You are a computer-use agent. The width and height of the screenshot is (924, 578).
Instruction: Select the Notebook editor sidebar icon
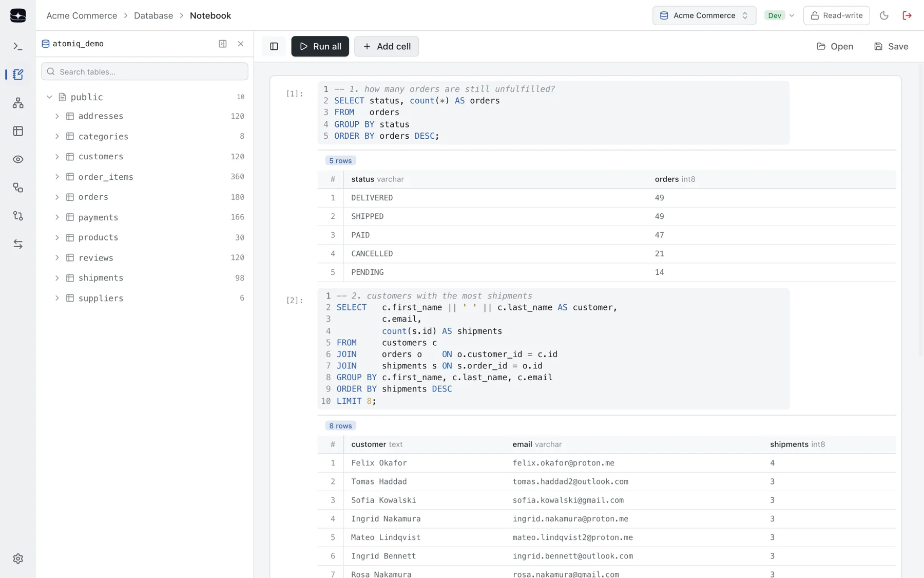18,74
